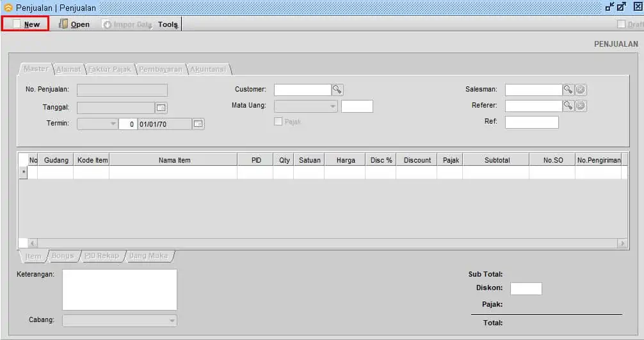
Task: Open the Tools menu
Action: click(168, 24)
